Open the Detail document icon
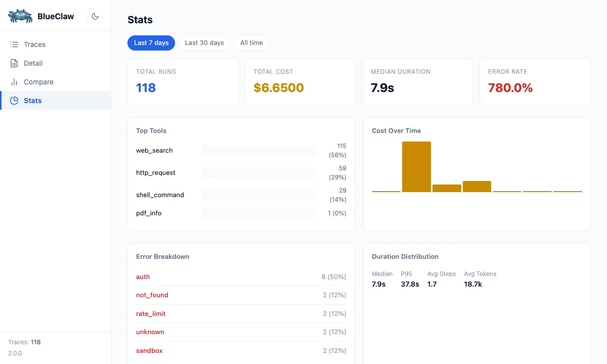 pyautogui.click(x=14, y=63)
